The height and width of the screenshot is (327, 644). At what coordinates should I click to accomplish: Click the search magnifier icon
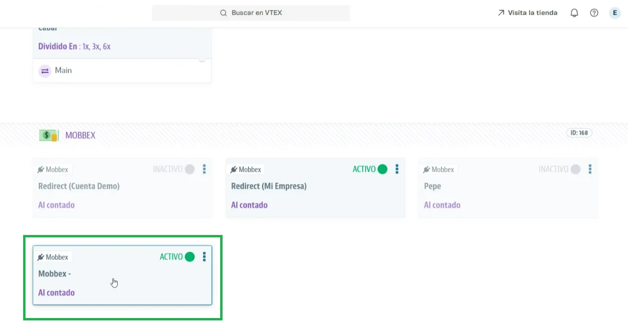(224, 13)
